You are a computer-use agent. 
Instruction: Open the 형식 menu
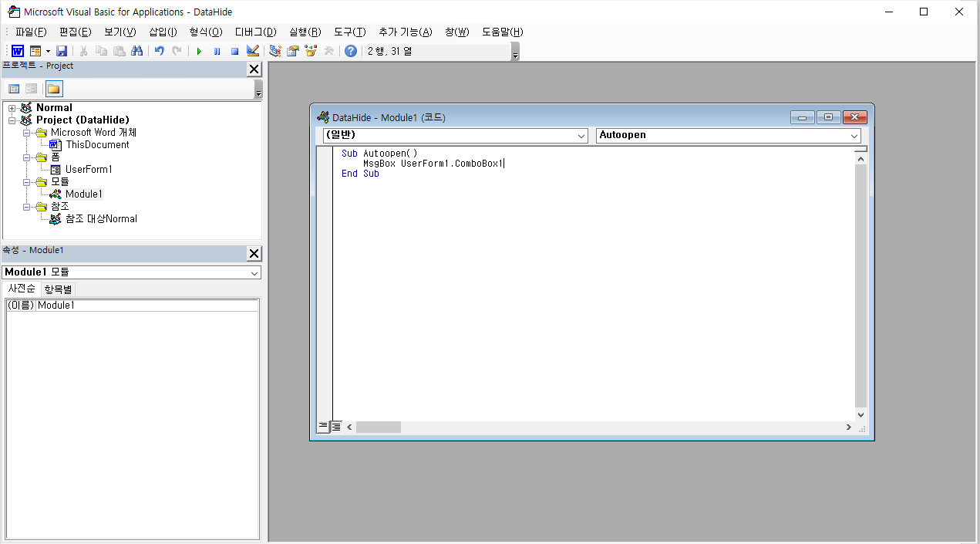coord(206,32)
